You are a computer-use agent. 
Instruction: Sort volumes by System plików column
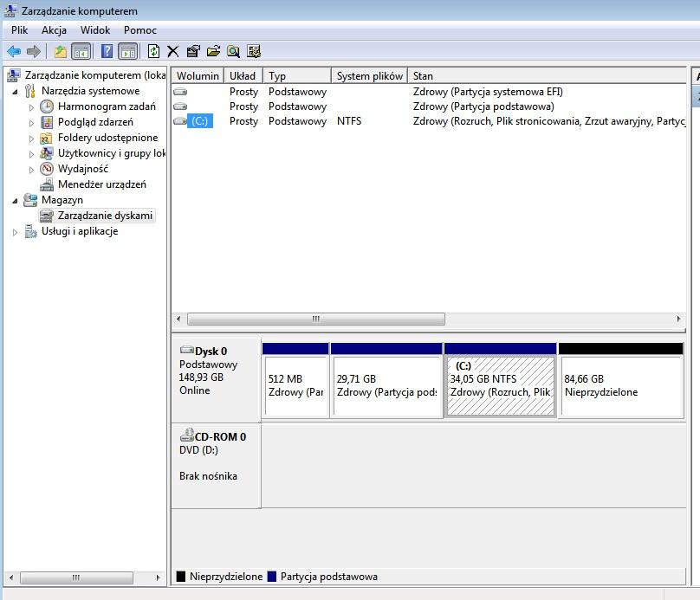369,76
